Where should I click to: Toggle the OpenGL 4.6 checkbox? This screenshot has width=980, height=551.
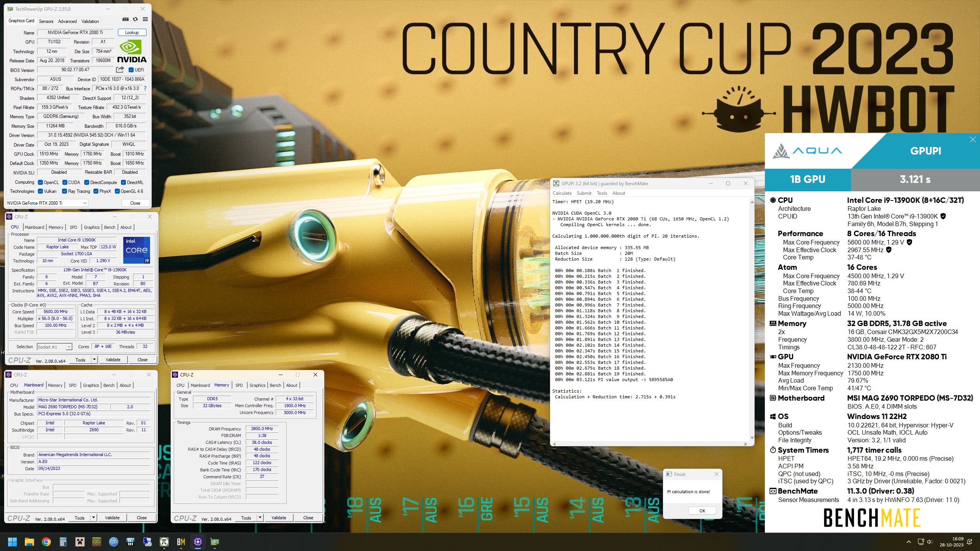pos(117,191)
